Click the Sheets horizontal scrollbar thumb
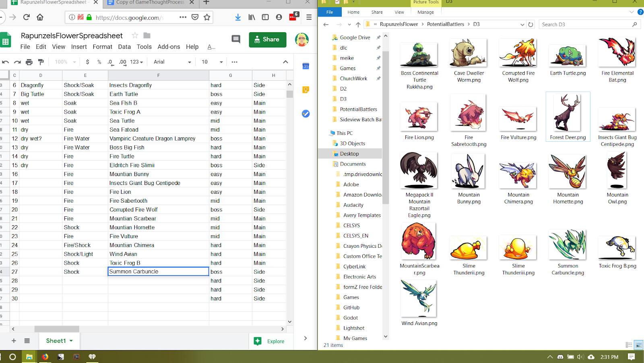Viewport: 644px width, 363px height. [x=57, y=329]
